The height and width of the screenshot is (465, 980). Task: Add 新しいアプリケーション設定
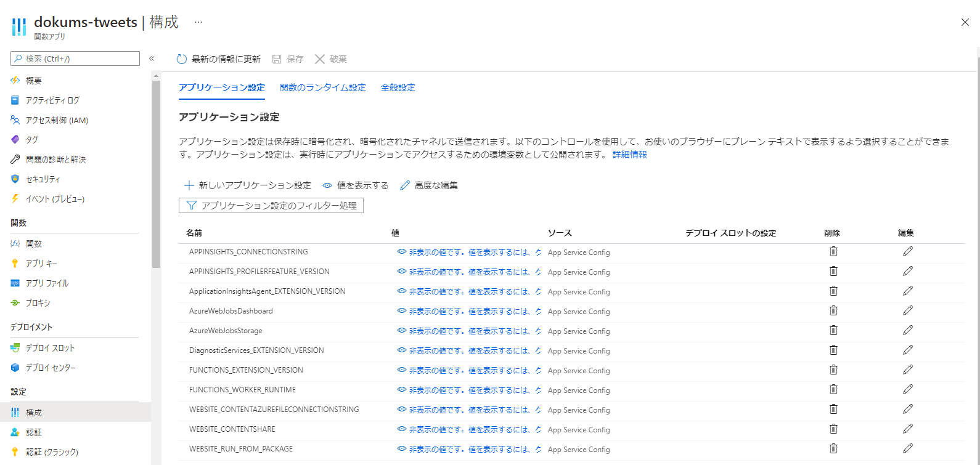tap(248, 185)
